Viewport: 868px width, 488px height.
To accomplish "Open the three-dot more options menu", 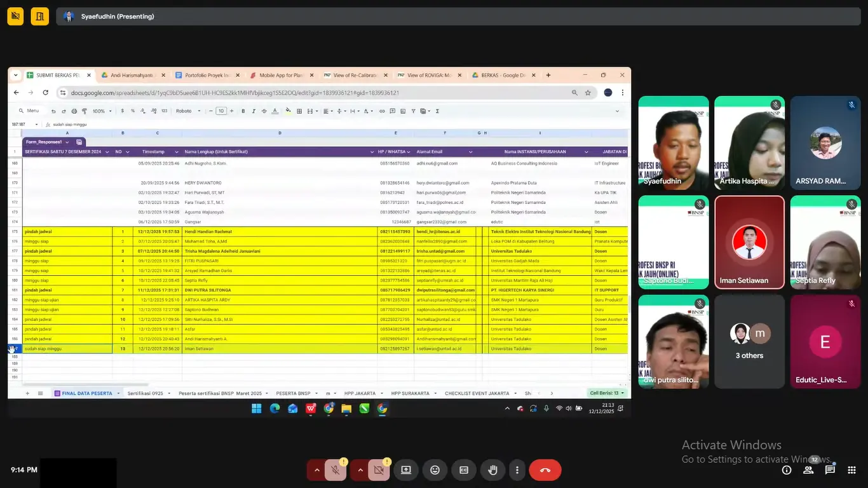I will [x=517, y=470].
